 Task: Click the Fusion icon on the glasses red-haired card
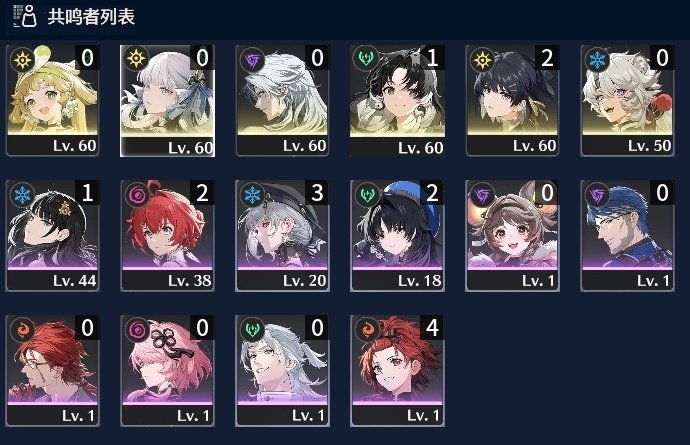22,329
